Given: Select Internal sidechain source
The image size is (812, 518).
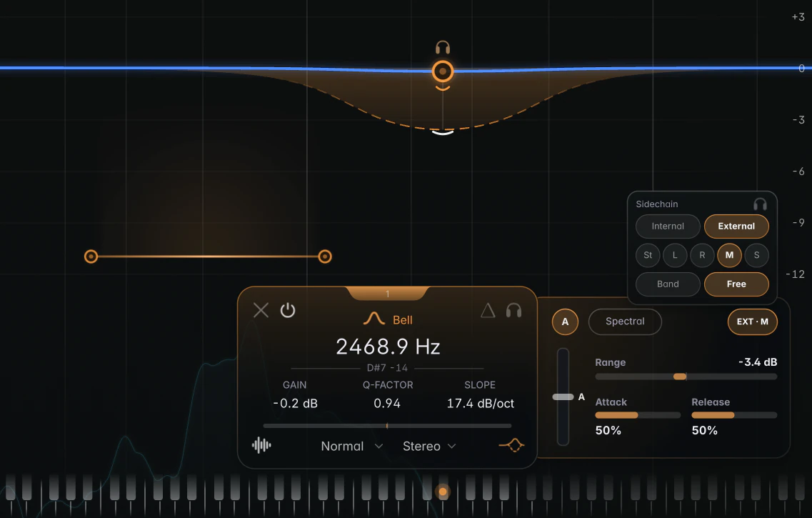Looking at the screenshot, I should point(668,226).
